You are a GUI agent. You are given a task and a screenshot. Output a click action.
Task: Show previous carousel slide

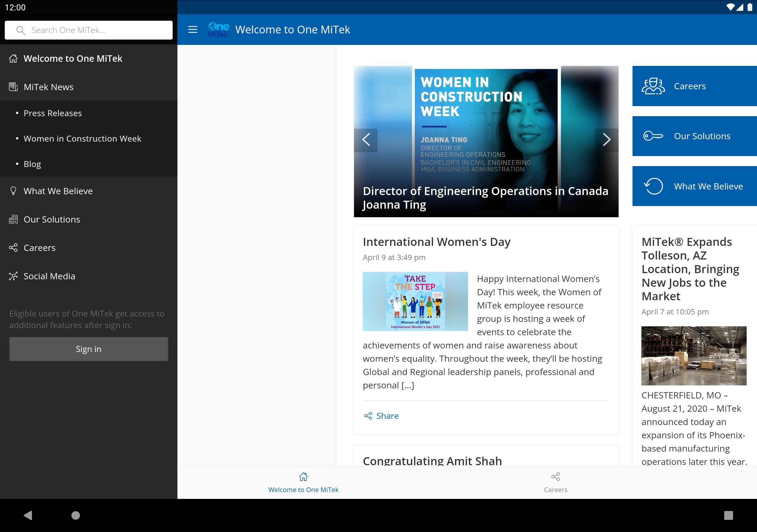[x=366, y=140]
